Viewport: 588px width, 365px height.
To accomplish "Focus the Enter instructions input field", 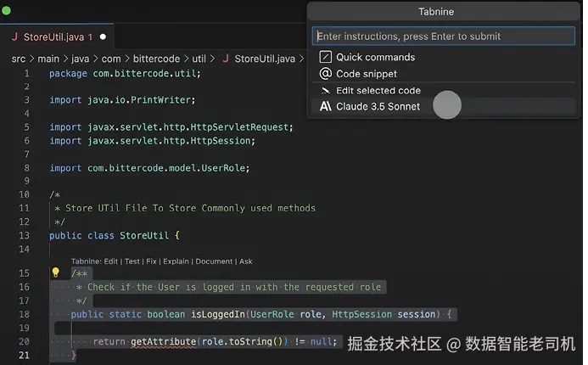I will (x=444, y=36).
